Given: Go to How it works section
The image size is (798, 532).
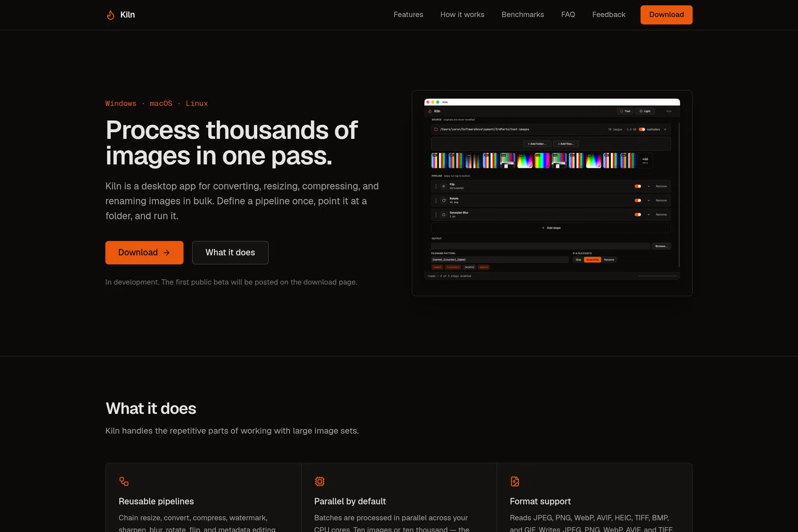Looking at the screenshot, I should [462, 15].
